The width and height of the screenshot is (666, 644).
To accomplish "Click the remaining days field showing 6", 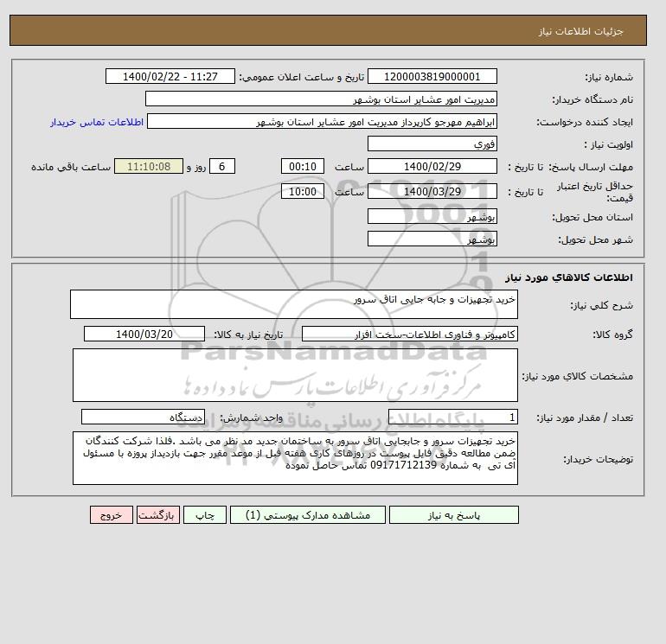I will pyautogui.click(x=222, y=167).
